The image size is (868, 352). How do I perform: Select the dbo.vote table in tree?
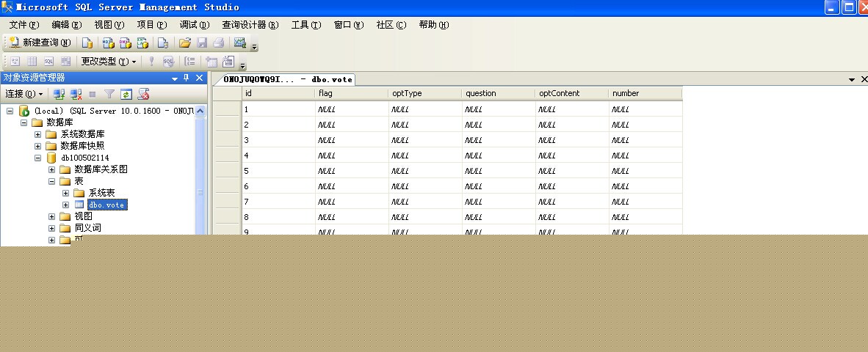(107, 205)
